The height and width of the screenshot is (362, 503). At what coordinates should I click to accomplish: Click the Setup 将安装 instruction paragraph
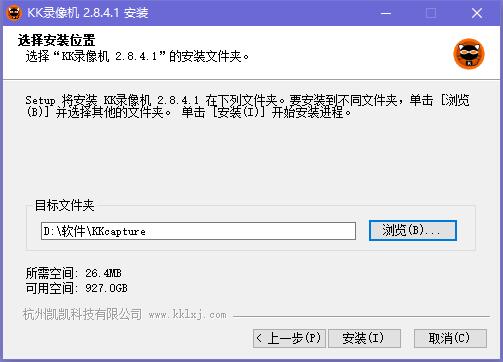tap(247, 106)
